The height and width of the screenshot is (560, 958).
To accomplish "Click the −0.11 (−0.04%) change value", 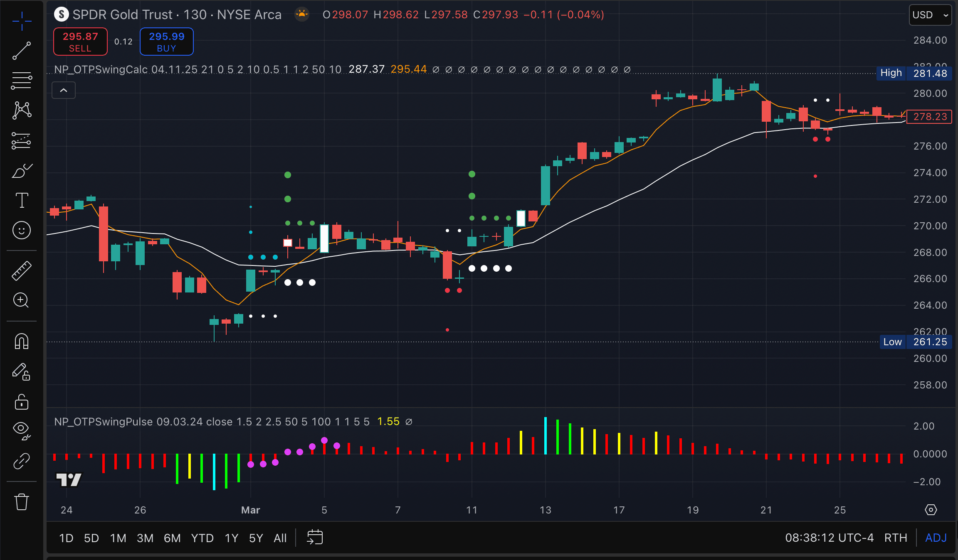I will [x=564, y=15].
